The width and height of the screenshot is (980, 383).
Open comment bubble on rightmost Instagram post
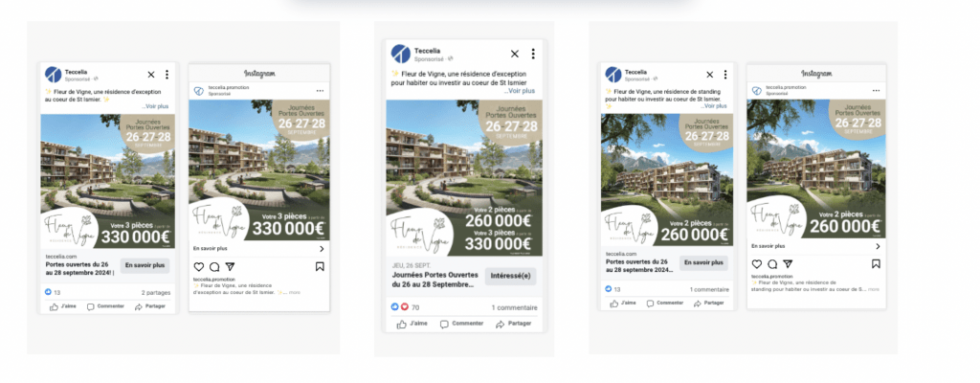(x=772, y=264)
